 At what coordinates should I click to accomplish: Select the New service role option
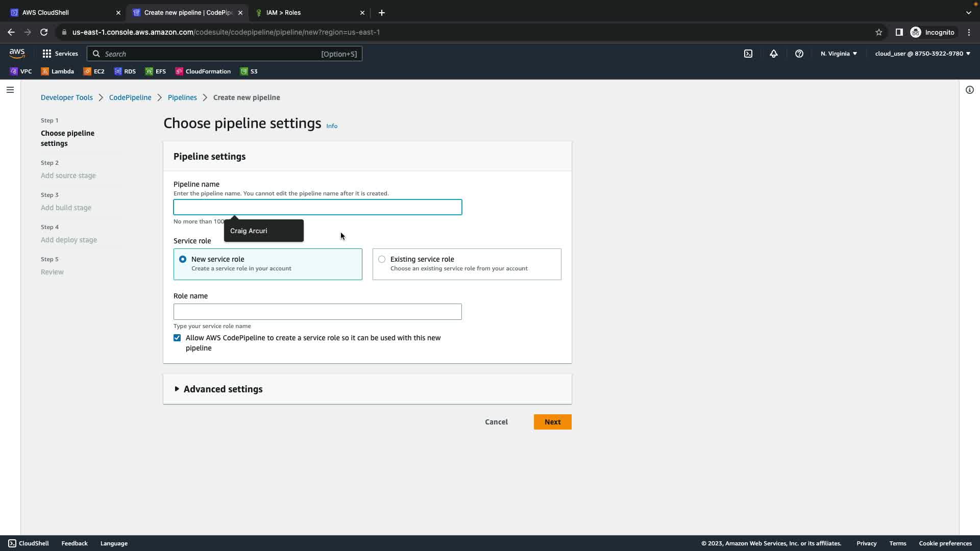click(x=183, y=259)
